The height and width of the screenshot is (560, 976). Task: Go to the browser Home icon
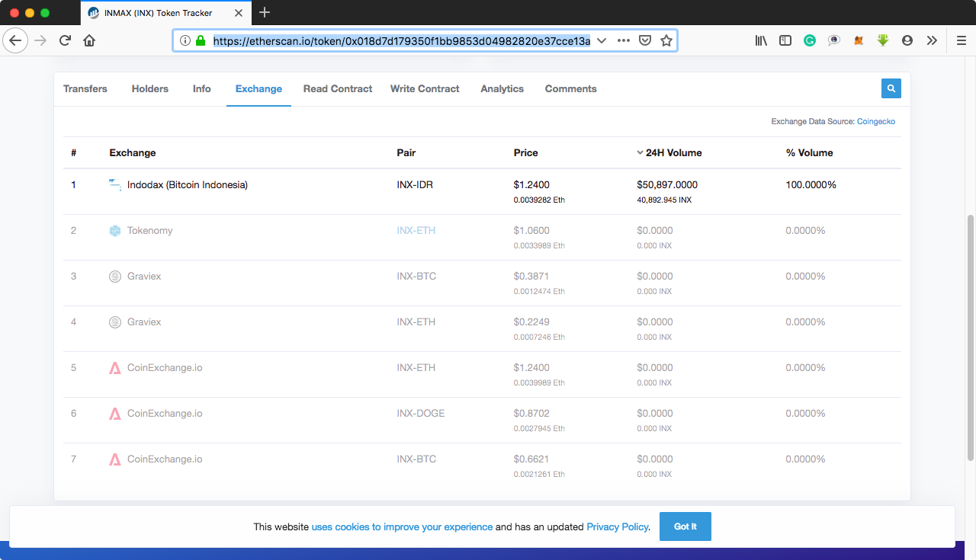tap(89, 40)
